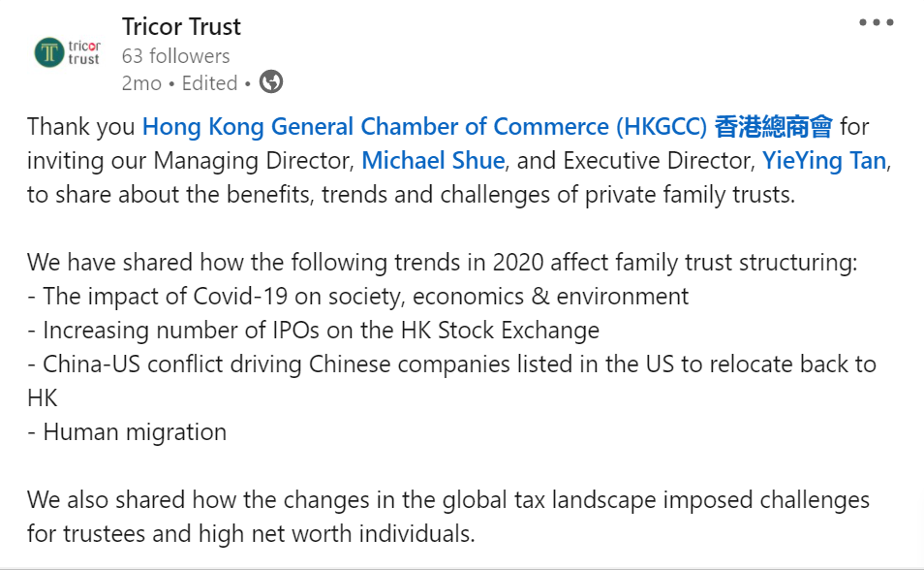Image resolution: width=924 pixels, height=570 pixels.
Task: Click the Tricor Trust logo thumbnail
Action: (67, 52)
